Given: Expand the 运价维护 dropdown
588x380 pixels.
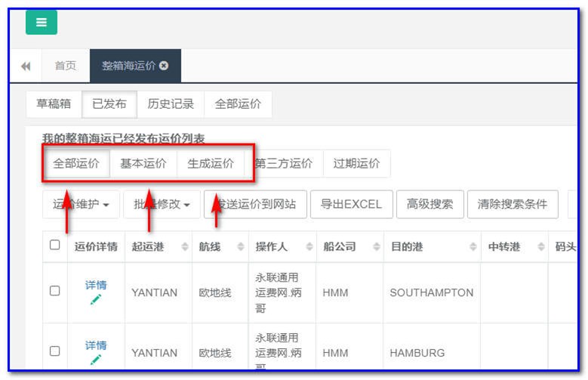Looking at the screenshot, I should 81,204.
